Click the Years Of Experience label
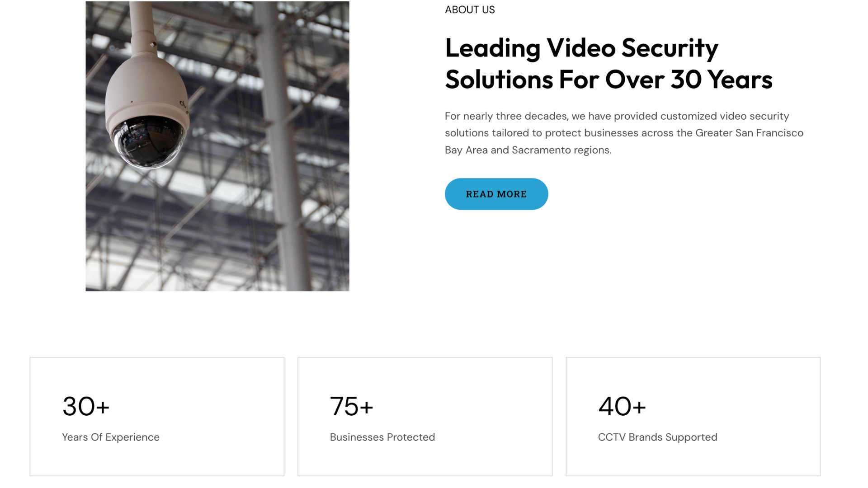 [111, 437]
